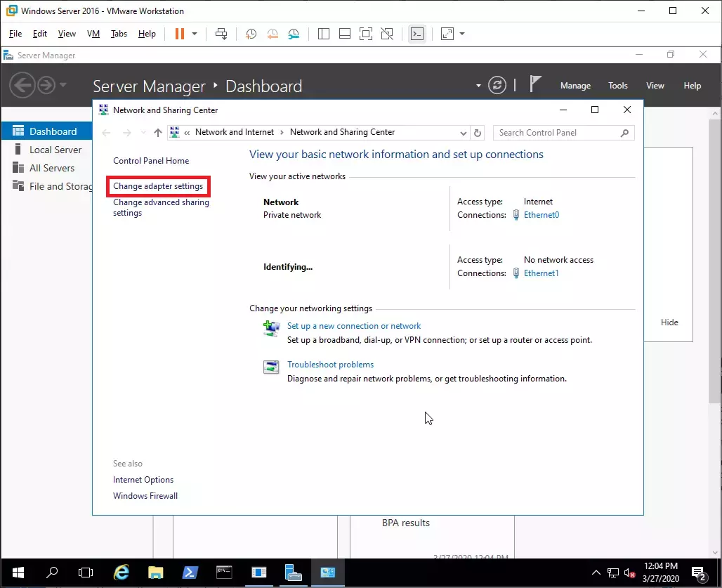Refresh the Network and Sharing Center address bar
The height and width of the screenshot is (588, 722).
coord(478,133)
